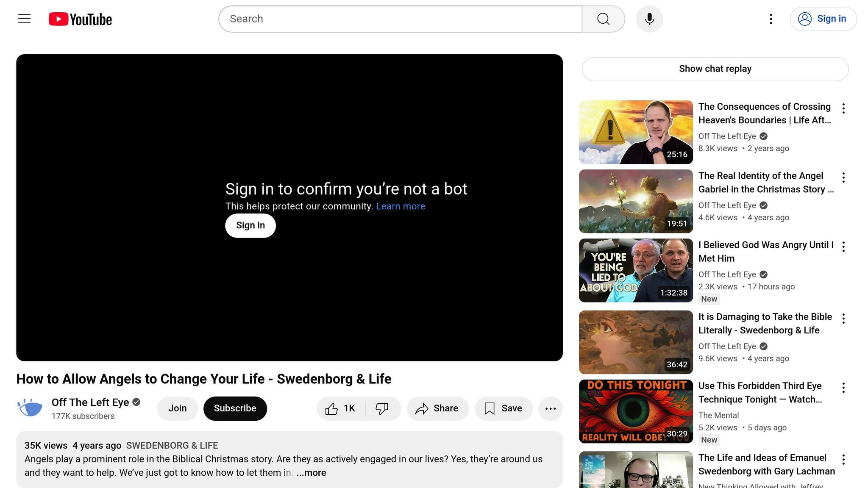This screenshot has height=488, width=868.
Task: Click the New badge under God Was Angry video
Action: coord(709,299)
